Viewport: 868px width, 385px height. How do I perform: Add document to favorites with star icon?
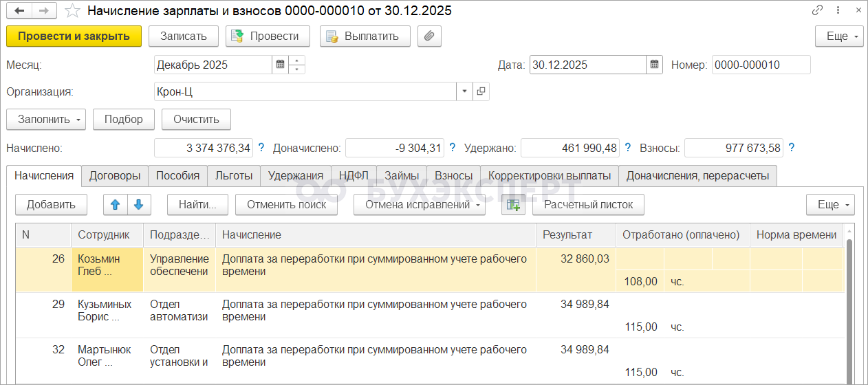tap(72, 11)
